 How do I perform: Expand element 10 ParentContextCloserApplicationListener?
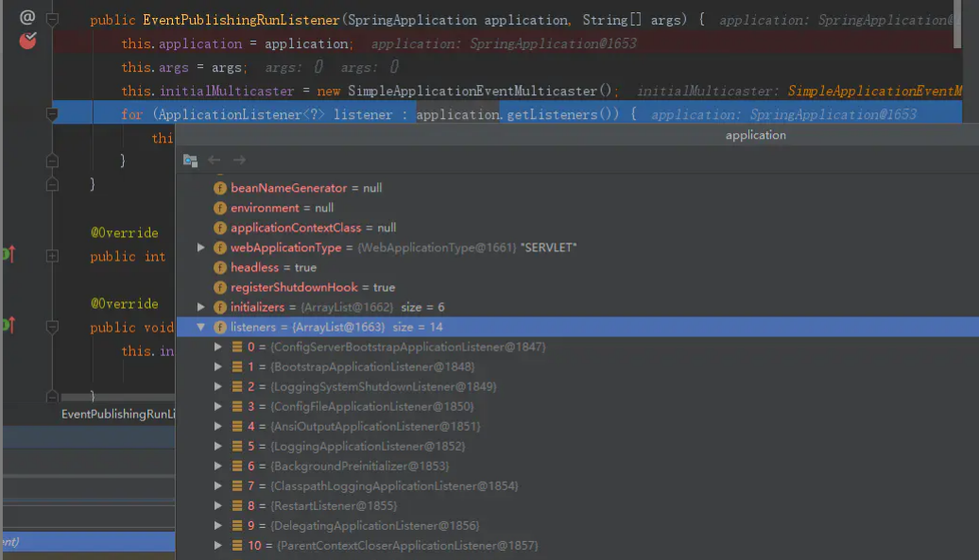(x=218, y=546)
